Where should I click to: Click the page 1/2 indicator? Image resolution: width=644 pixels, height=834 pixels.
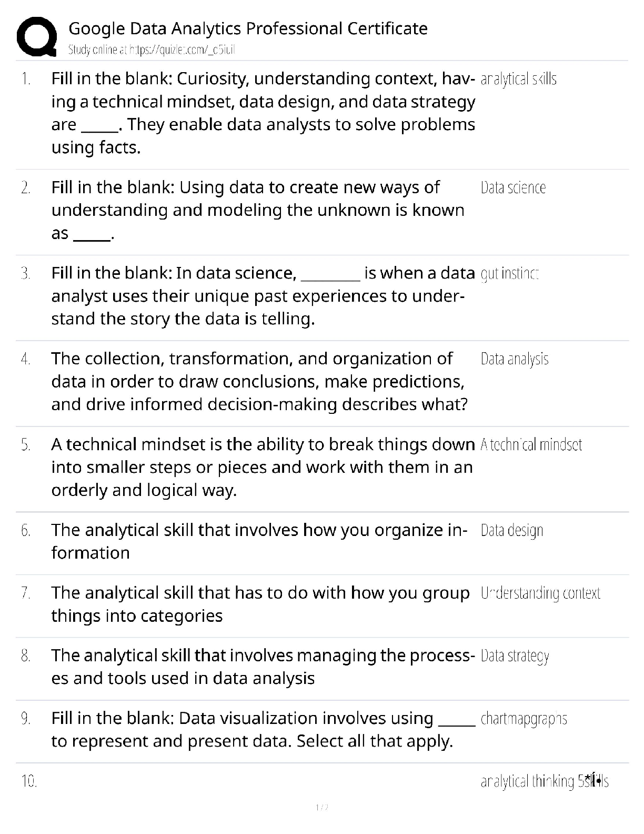(321, 808)
